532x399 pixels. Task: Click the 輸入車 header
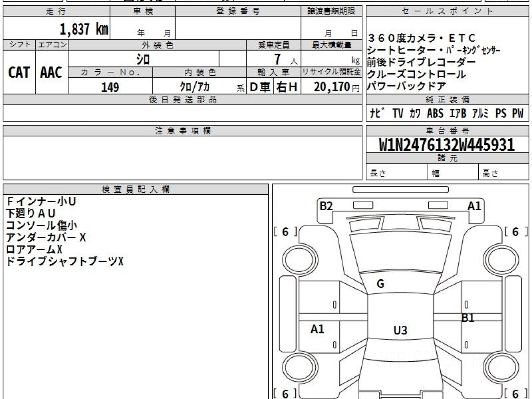[274, 72]
